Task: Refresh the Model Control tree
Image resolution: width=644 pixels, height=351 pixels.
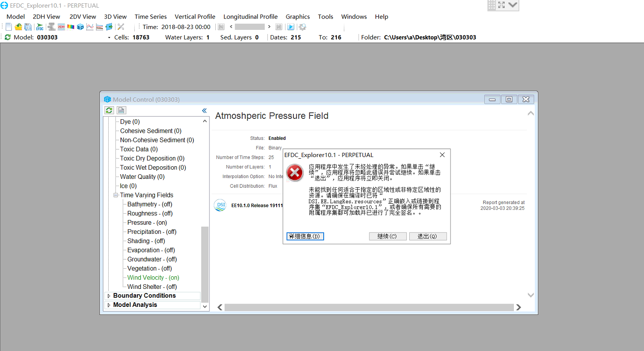Action: [x=109, y=110]
